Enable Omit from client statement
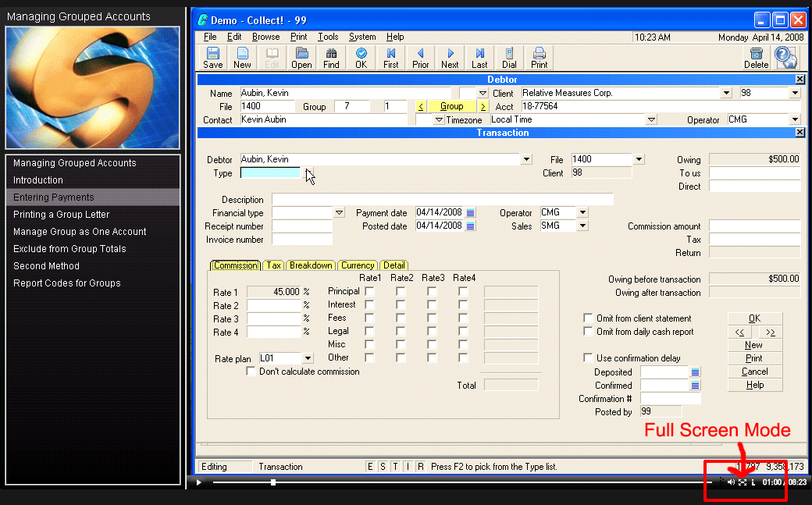Viewport: 812px width, 505px height. coord(588,318)
